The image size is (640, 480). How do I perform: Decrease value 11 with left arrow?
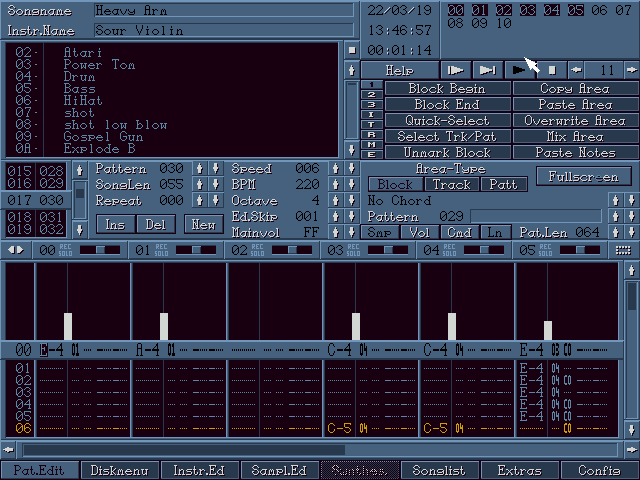(x=576, y=70)
